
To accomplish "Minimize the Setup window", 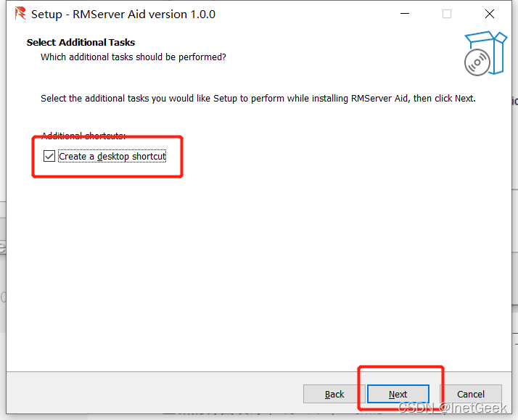I will (405, 14).
